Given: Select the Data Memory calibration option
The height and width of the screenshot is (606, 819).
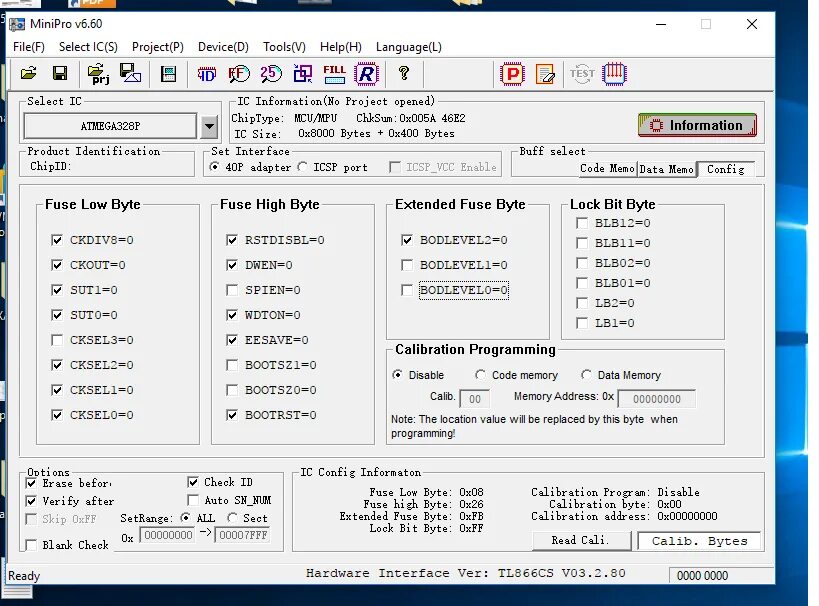Looking at the screenshot, I should [x=586, y=375].
